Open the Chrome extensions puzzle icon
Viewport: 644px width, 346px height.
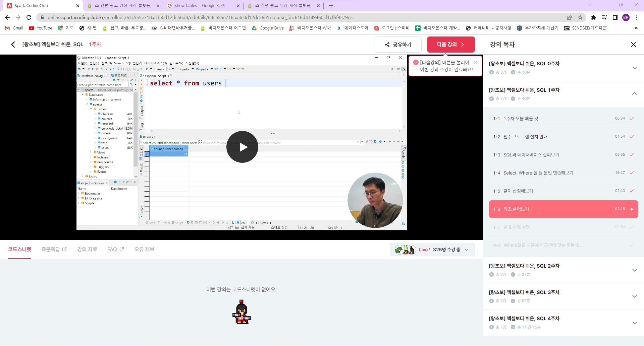pyautogui.click(x=594, y=17)
